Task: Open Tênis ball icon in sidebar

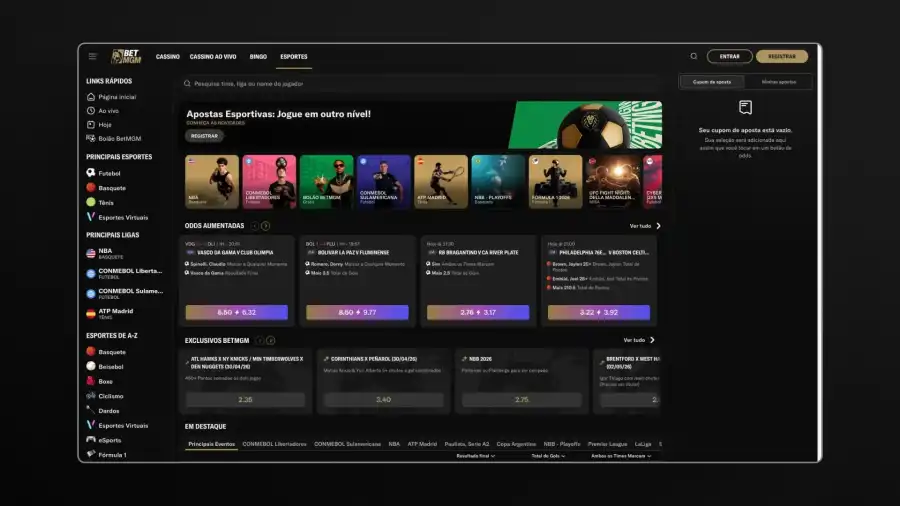Action: (91, 202)
